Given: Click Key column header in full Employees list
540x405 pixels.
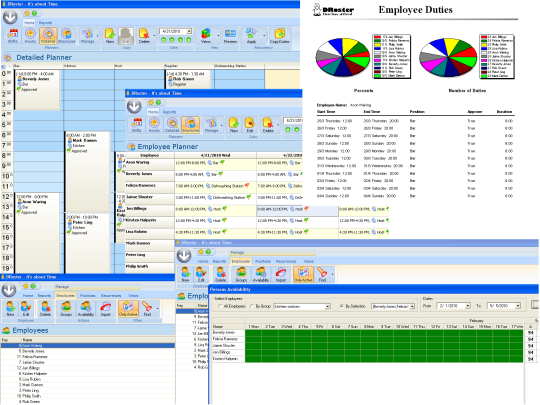Looking at the screenshot, I should [x=11, y=340].
